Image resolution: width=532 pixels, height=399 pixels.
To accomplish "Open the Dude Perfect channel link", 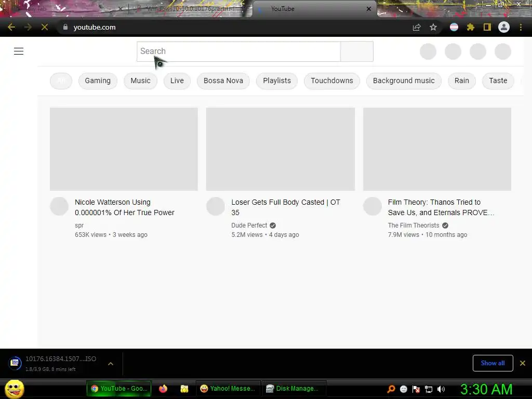I will (x=249, y=225).
